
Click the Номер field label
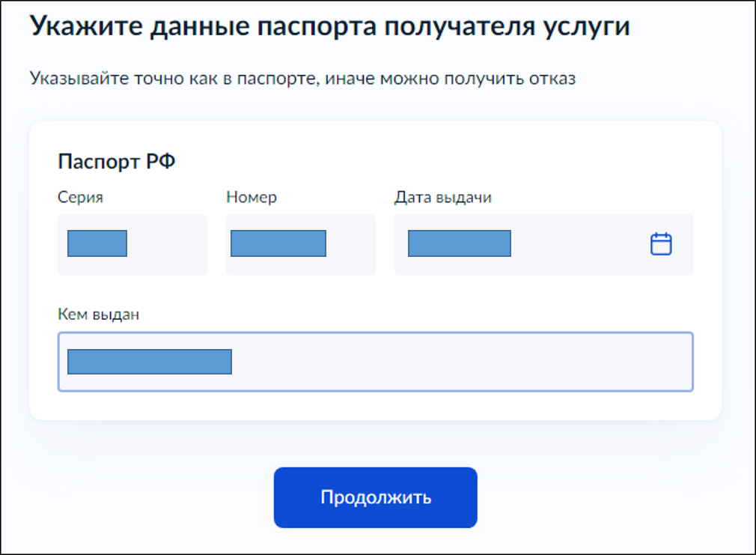pos(252,197)
